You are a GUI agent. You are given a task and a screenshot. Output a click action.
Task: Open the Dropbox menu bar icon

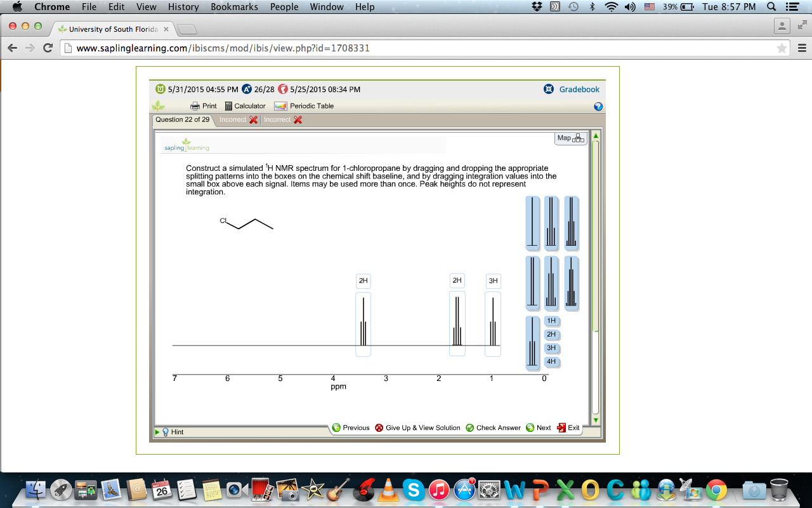(x=537, y=7)
